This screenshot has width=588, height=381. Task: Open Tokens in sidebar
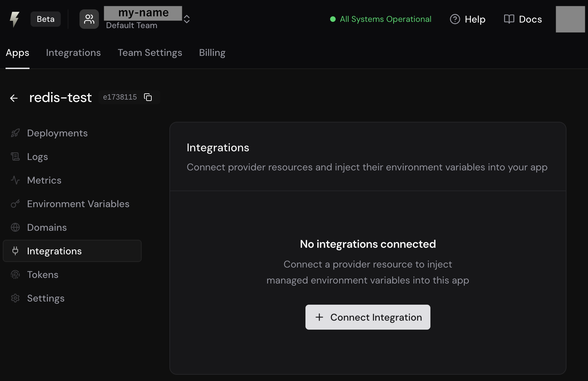pyautogui.click(x=72, y=275)
